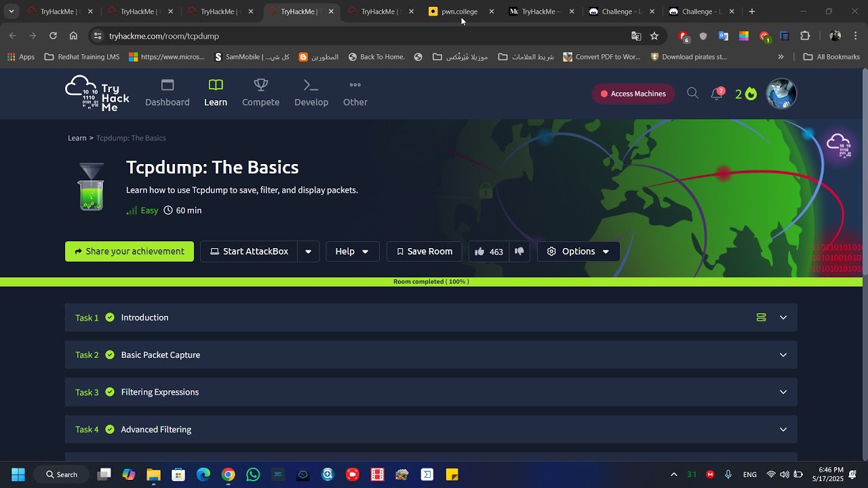Open the Learn navigation item
This screenshot has height=488, width=868.
coord(216,94)
